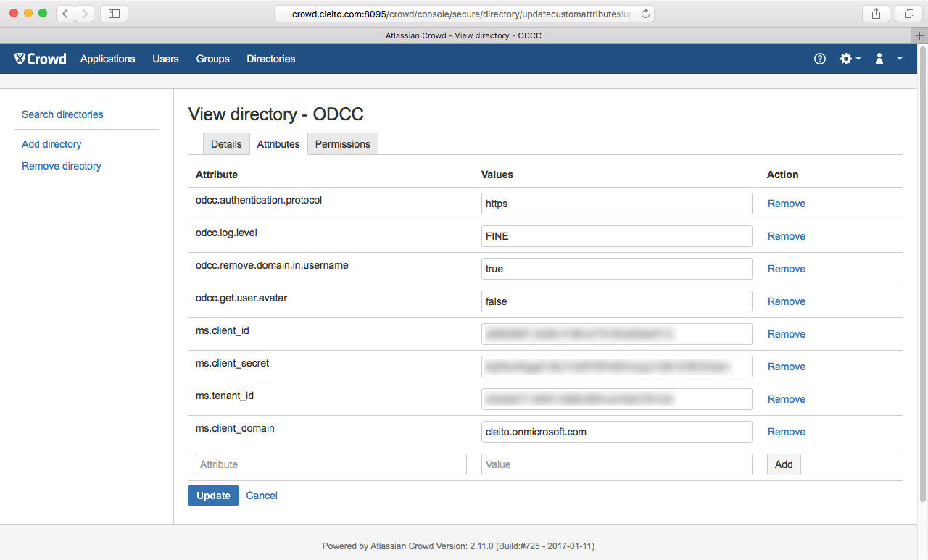Open Search directories link
The height and width of the screenshot is (560, 928).
[x=62, y=114]
